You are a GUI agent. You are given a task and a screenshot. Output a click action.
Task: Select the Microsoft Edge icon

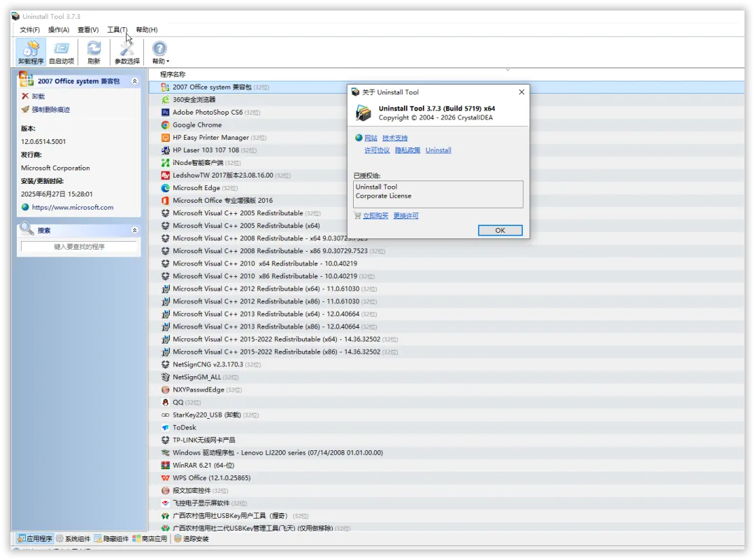click(165, 188)
